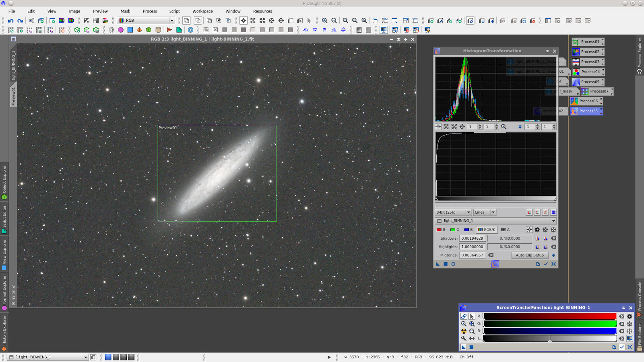The width and height of the screenshot is (644, 362).
Task: Click the Reset cross icon in HistogramTransformation footer
Action: coord(553,264)
